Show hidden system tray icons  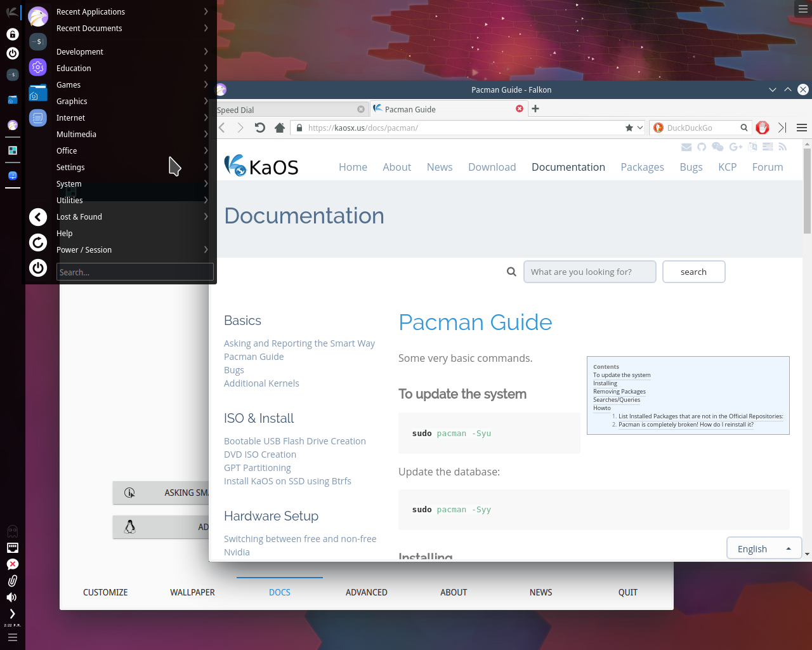[12, 614]
